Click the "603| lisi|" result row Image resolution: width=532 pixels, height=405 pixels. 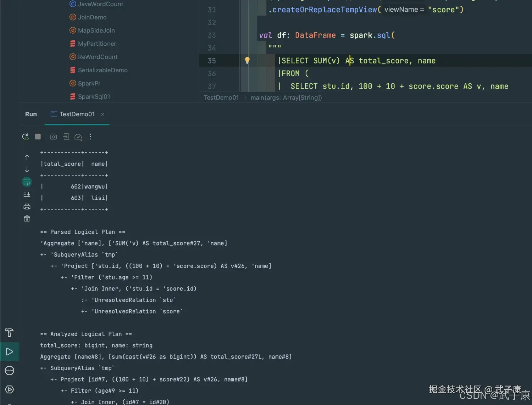point(74,198)
